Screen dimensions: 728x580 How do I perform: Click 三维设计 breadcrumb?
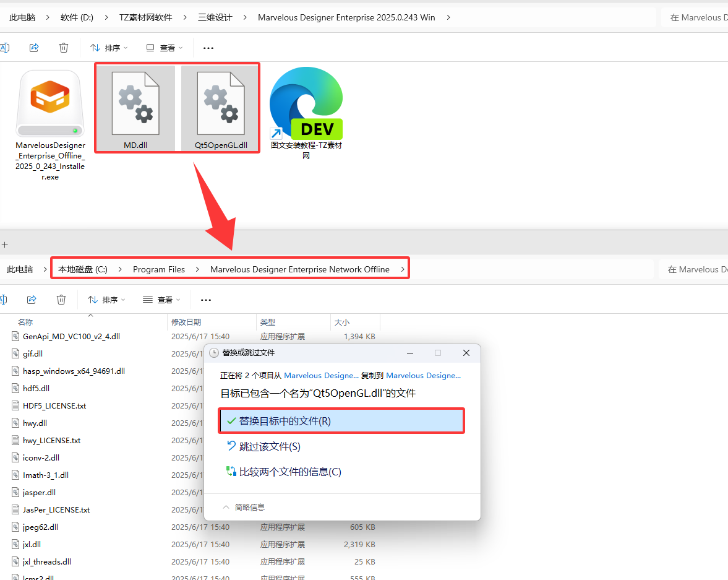[x=215, y=18]
